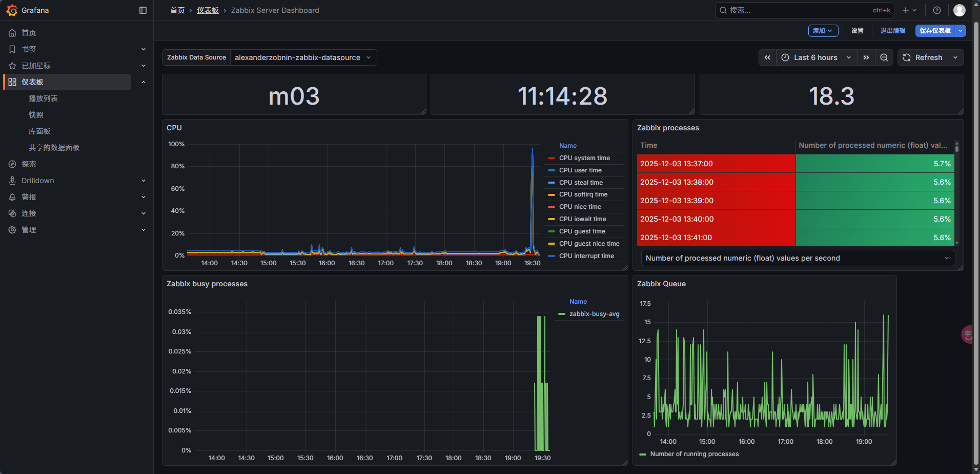Expand the Drilldown section chevron
Viewport: 980px width, 474px height.
144,181
